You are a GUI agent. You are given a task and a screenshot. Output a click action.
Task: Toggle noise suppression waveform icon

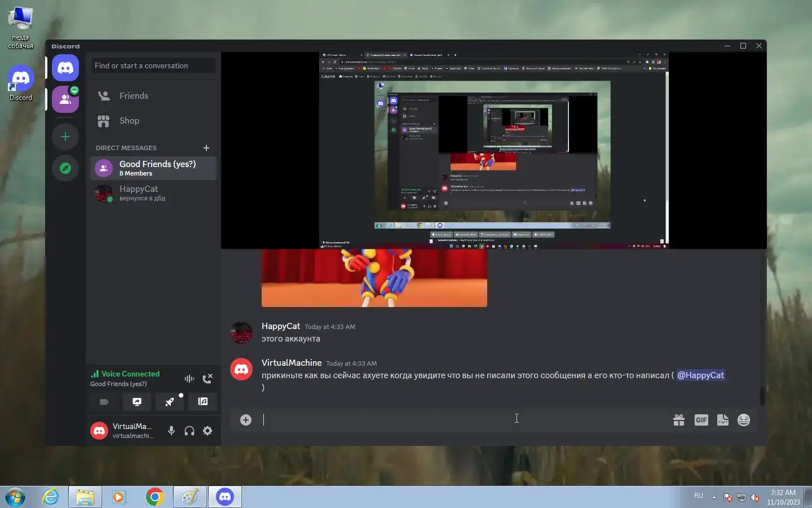tap(189, 379)
